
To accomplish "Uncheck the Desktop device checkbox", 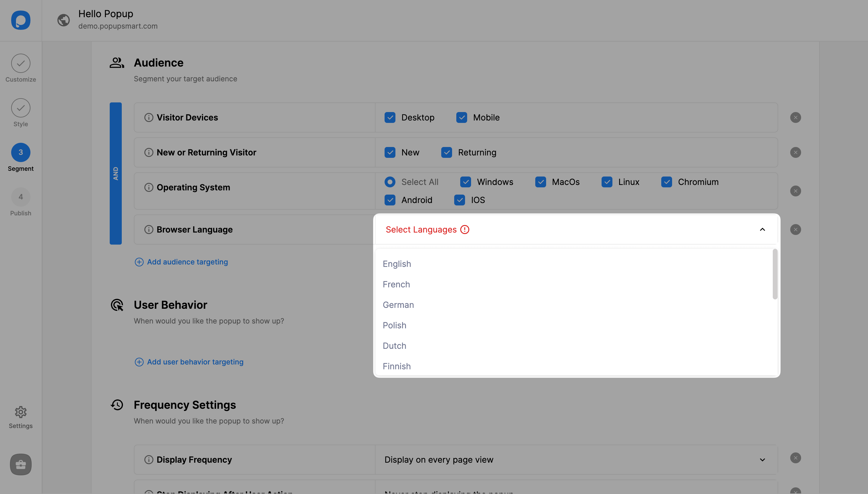I will pyautogui.click(x=390, y=117).
